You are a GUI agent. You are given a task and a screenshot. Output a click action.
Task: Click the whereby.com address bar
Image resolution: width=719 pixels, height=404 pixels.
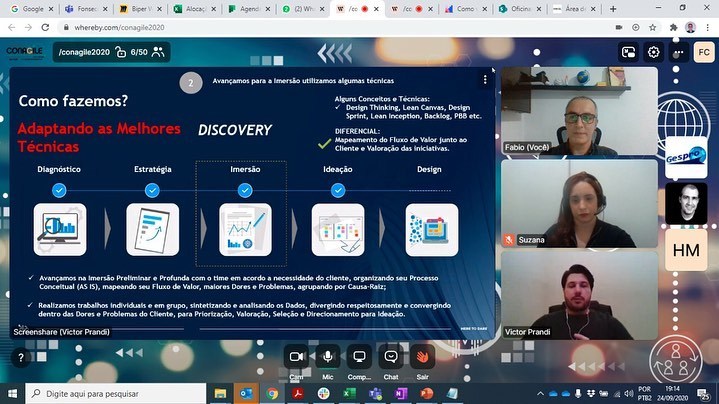tap(300, 28)
